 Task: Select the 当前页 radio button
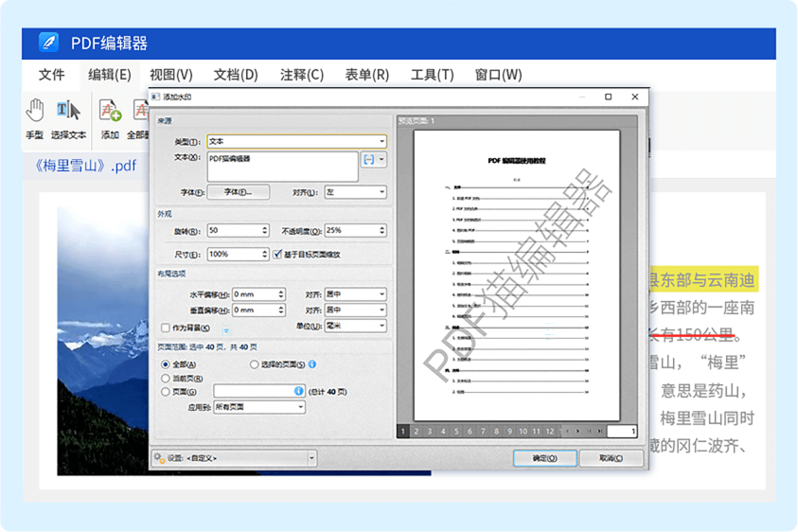(x=166, y=378)
